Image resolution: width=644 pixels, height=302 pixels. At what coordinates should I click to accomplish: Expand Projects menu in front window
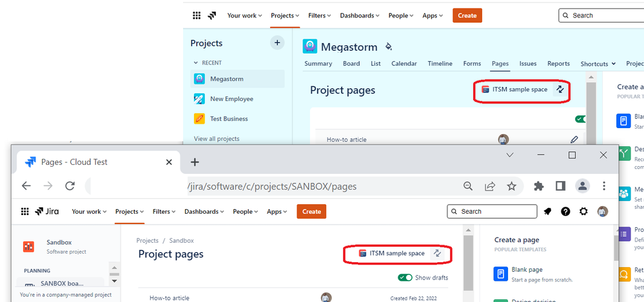tap(130, 212)
